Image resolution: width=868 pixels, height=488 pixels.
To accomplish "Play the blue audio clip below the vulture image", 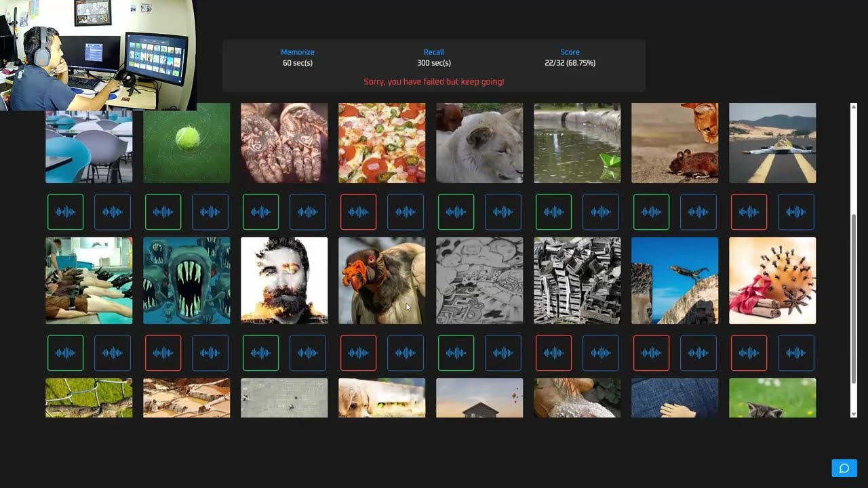I will [406, 353].
